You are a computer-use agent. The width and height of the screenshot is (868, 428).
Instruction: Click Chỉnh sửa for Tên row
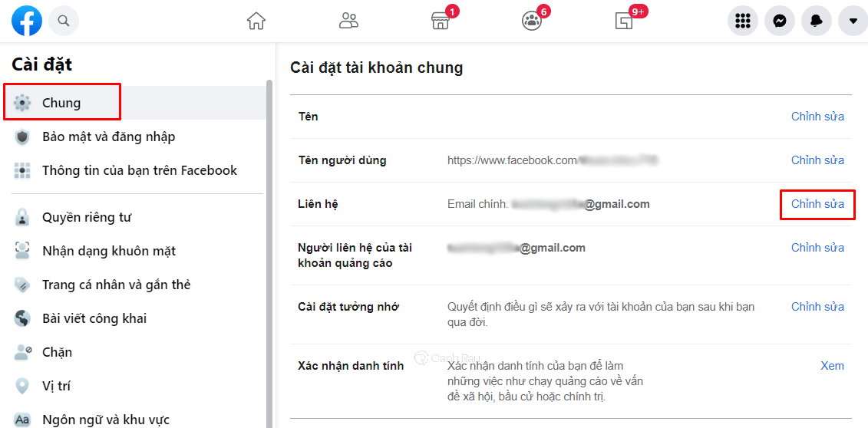click(817, 117)
